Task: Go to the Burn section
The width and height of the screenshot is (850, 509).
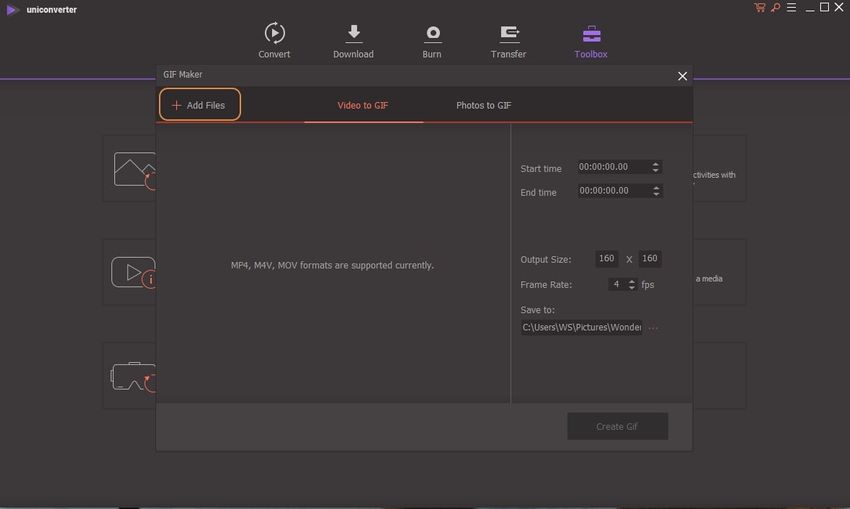Action: pyautogui.click(x=432, y=34)
